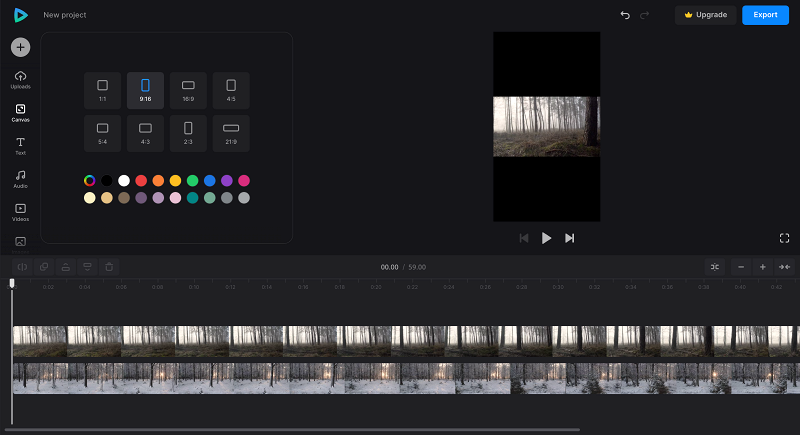Toggle timeline snapping icon
Image resolution: width=800 pixels, height=435 pixels.
[x=715, y=267]
